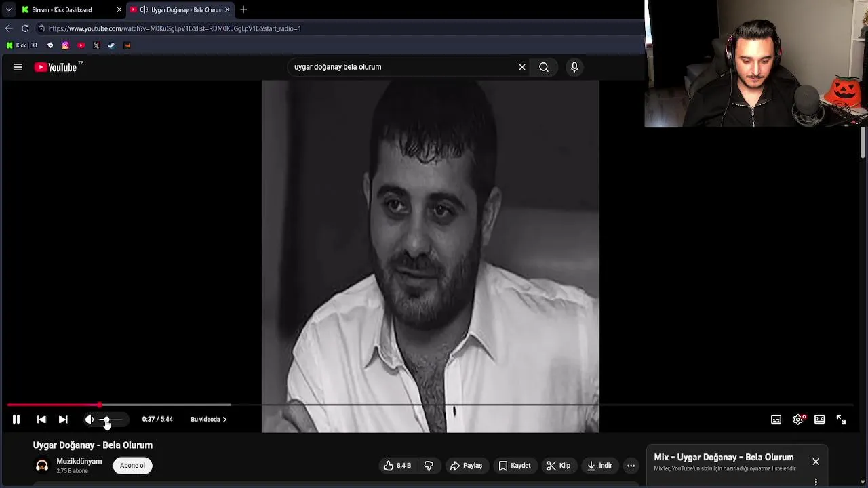Pause the video with the pause button
868x488 pixels.
pos(16,420)
